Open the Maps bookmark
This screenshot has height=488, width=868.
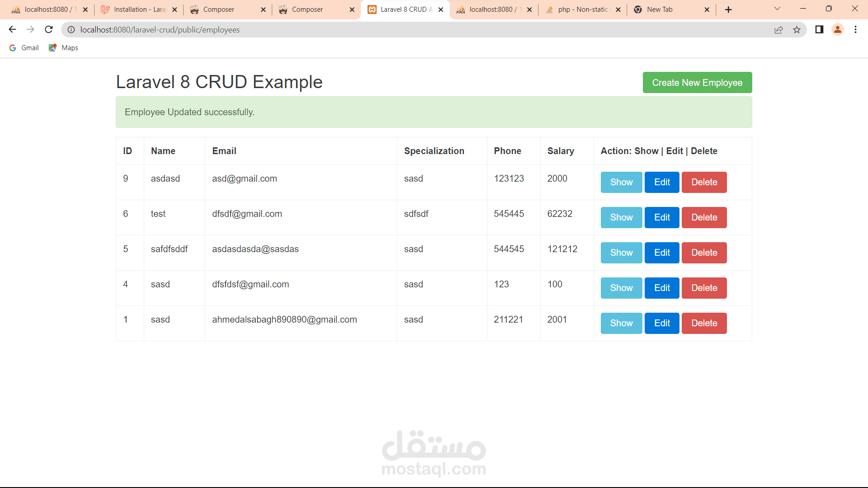coord(64,48)
